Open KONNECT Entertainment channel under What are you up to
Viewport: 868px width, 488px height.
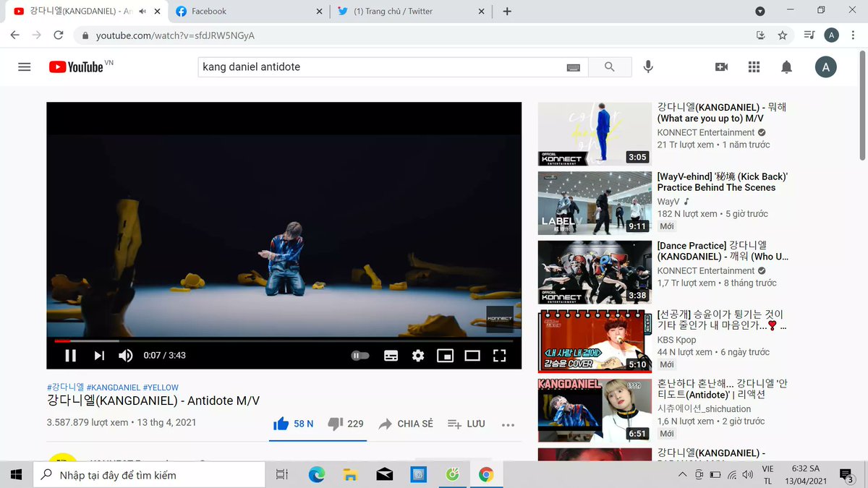[706, 132]
